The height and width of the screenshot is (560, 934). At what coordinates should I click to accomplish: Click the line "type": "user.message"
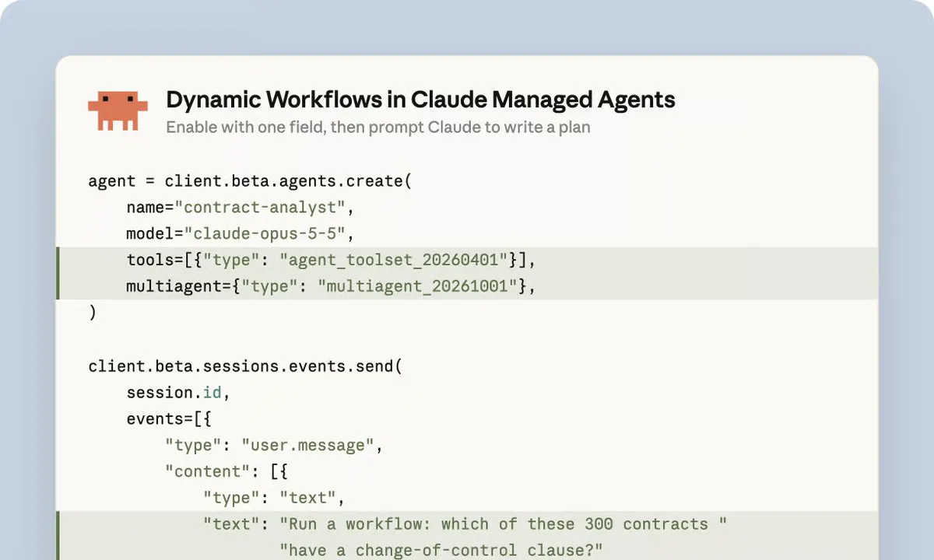[274, 446]
